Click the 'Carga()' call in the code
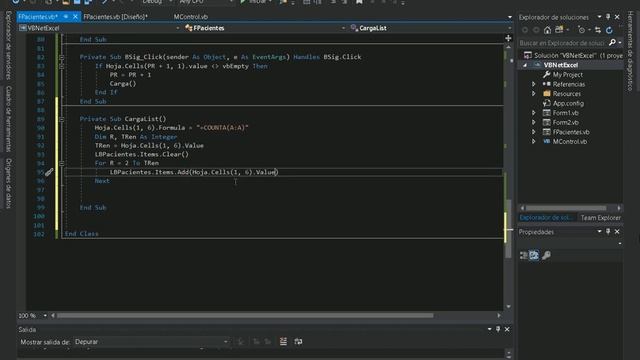This screenshot has width=640, height=360. point(123,84)
